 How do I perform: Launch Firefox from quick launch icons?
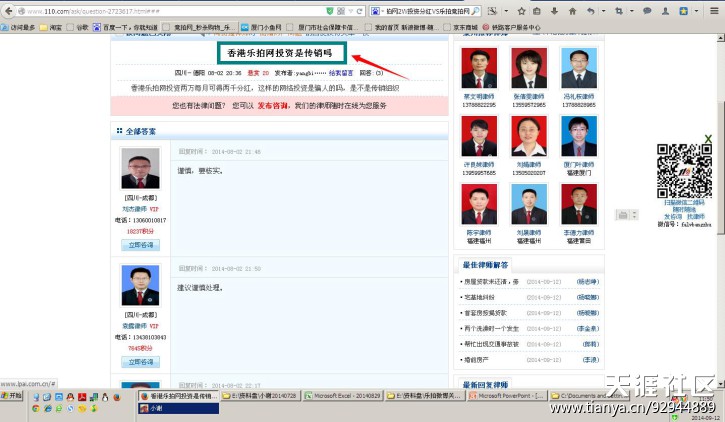(x=117, y=397)
